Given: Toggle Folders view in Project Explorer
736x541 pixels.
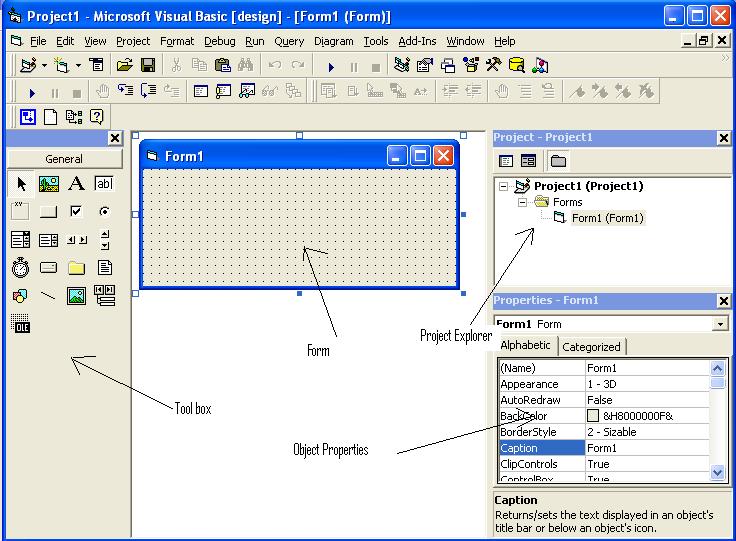Looking at the screenshot, I should pos(558,161).
